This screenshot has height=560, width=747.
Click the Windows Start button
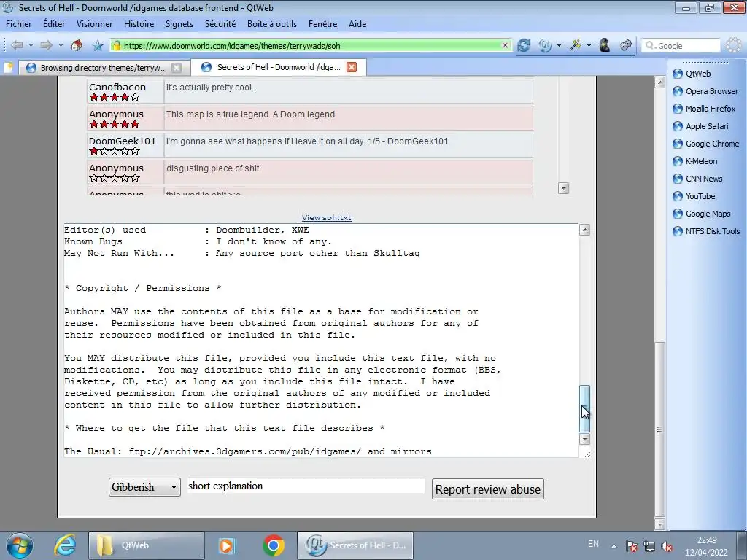(x=20, y=545)
